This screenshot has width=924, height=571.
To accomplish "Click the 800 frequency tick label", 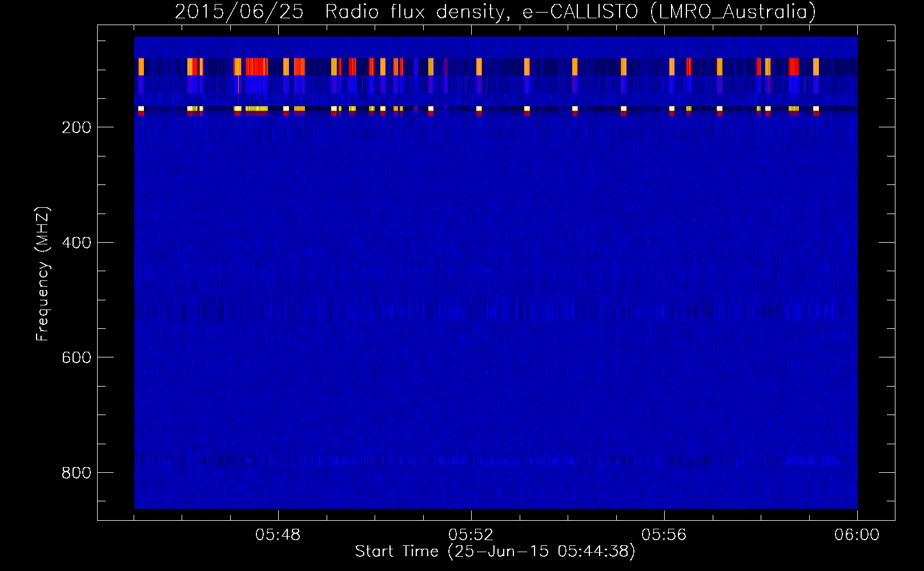I will click(76, 473).
